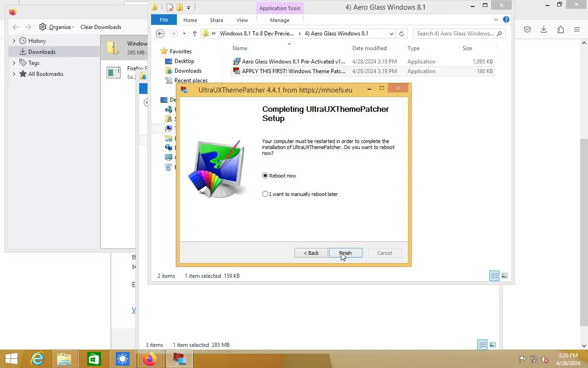The width and height of the screenshot is (588, 368).
Task: Open Favorites in Explorer navigation pane
Action: point(181,52)
